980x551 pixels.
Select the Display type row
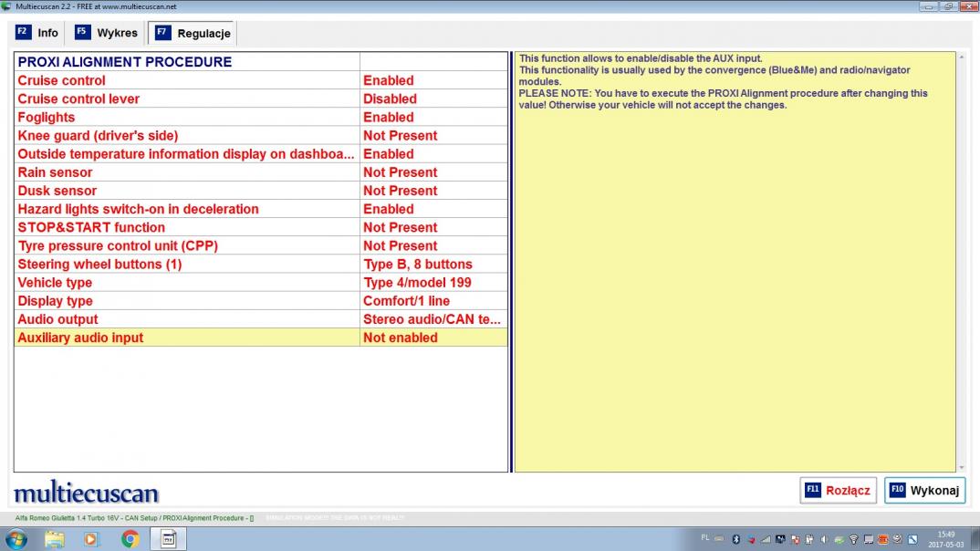261,301
